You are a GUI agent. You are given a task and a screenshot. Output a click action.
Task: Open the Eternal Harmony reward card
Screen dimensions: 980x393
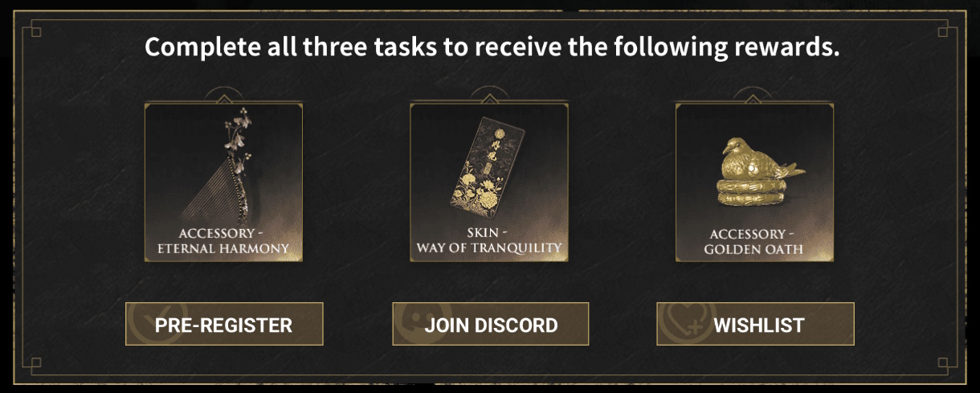pyautogui.click(x=224, y=182)
